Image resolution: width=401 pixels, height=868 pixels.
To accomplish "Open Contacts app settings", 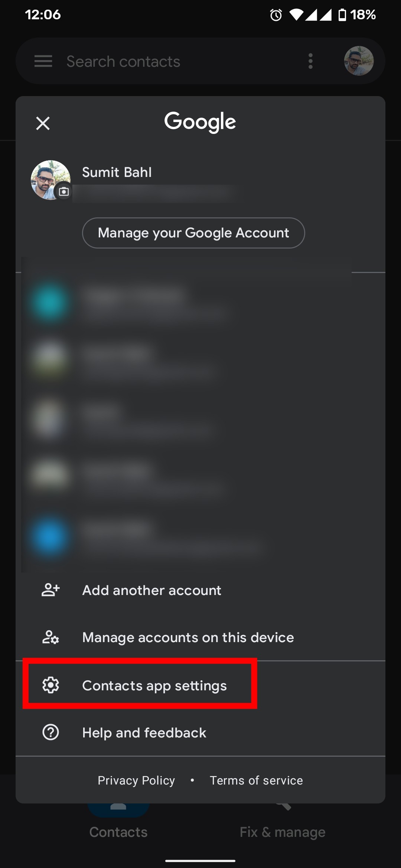I will [154, 685].
